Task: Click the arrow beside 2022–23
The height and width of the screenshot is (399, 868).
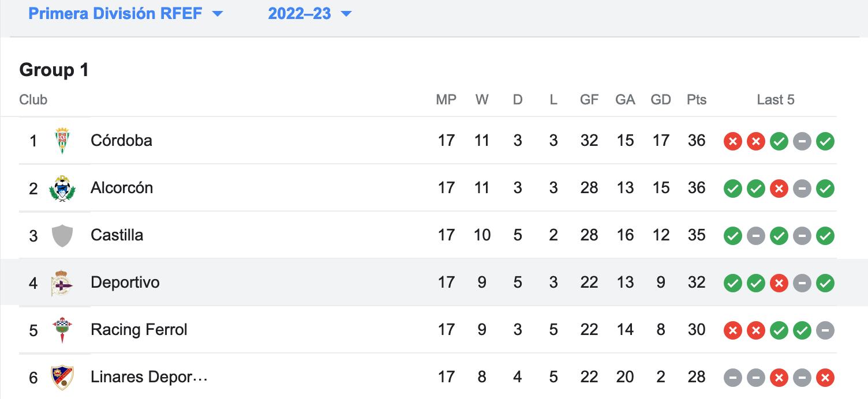Action: point(346,14)
